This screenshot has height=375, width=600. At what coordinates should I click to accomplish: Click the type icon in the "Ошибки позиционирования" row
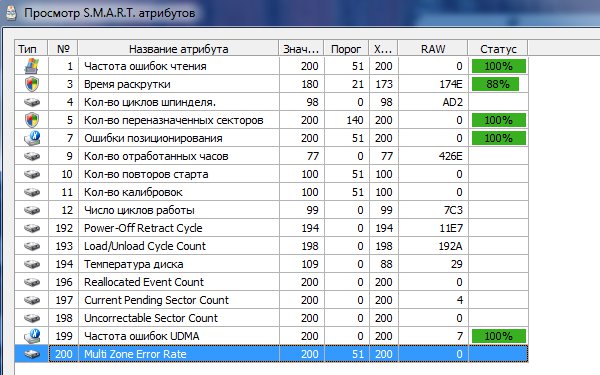32,138
